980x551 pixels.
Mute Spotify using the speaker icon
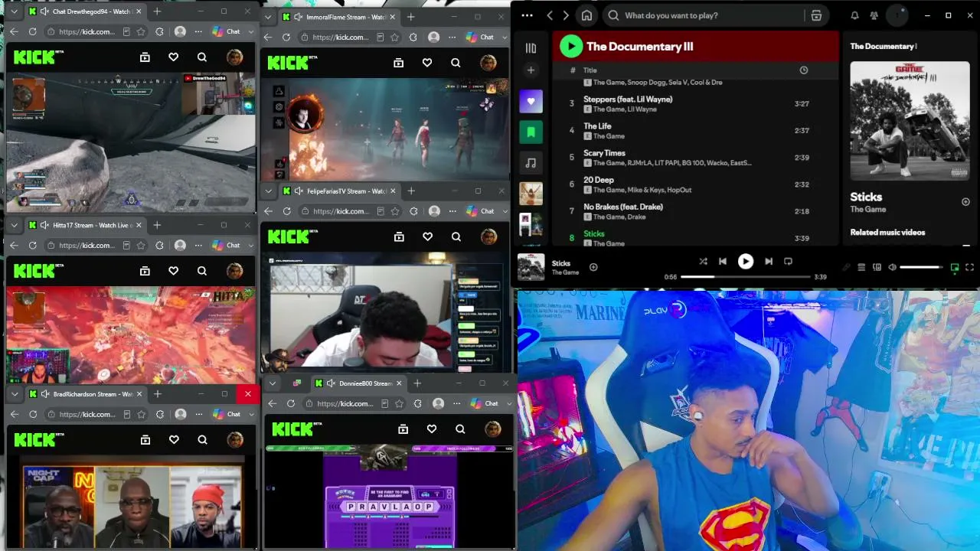tap(892, 267)
